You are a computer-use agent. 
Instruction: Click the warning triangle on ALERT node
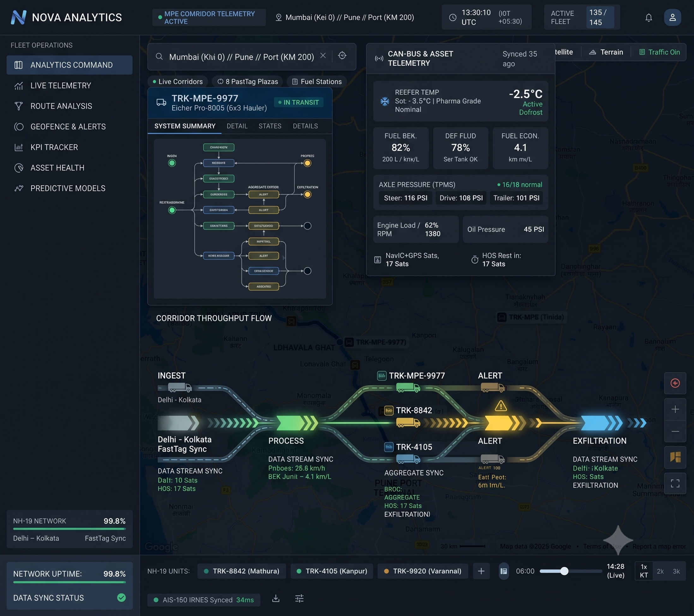coord(500,406)
